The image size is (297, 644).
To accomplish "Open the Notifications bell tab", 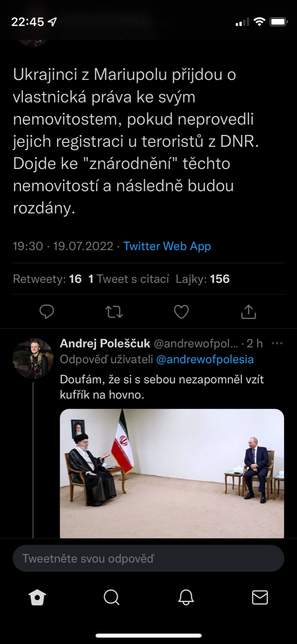I will point(186,597).
